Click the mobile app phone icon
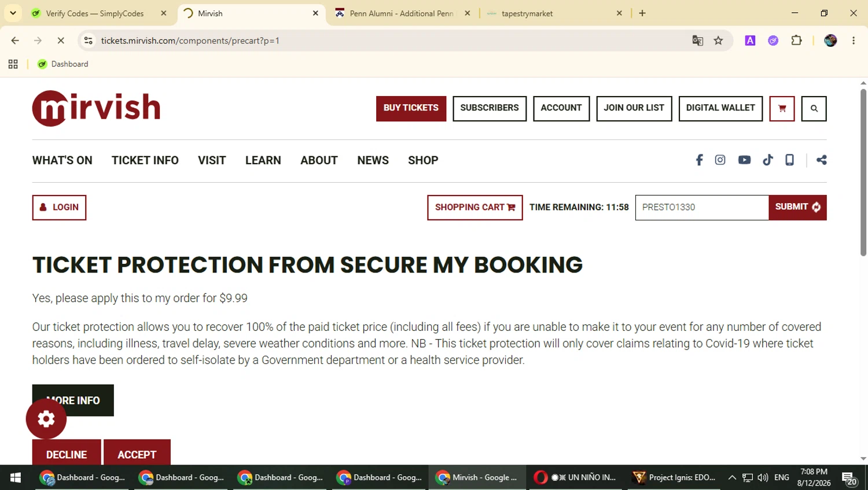 pyautogui.click(x=789, y=160)
